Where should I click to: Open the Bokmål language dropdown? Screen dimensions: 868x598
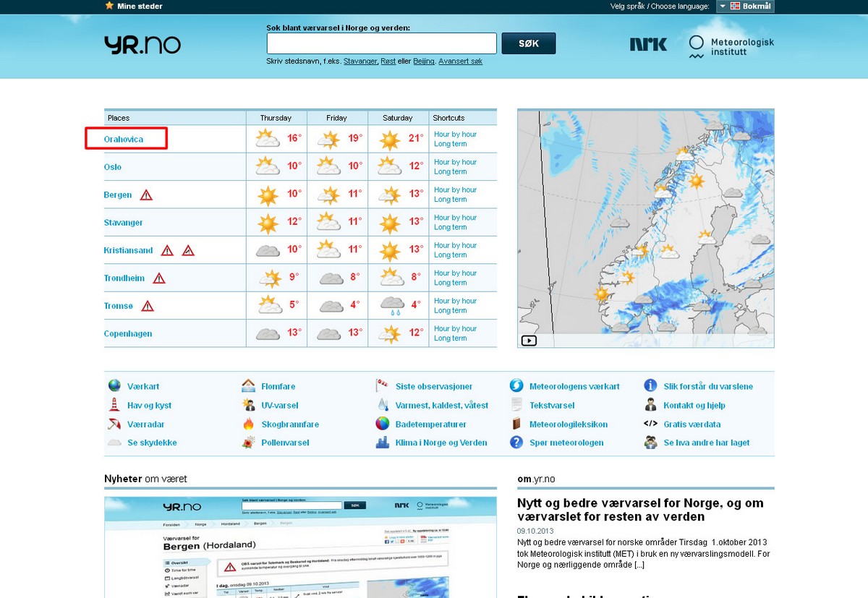745,7
